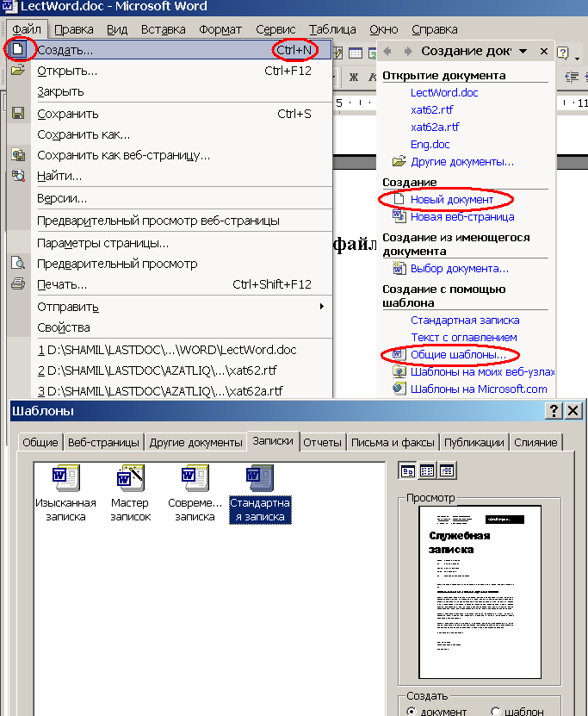Viewport: 588px width, 716px height.
Task: Click the Word application title bar icon
Action: (x=9, y=6)
